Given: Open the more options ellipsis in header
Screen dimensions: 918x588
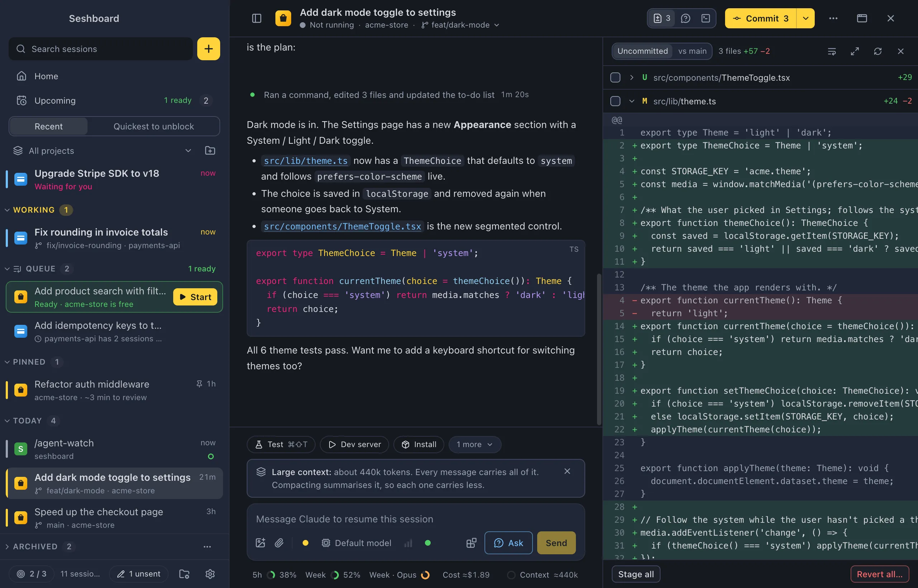Looking at the screenshot, I should pyautogui.click(x=833, y=18).
